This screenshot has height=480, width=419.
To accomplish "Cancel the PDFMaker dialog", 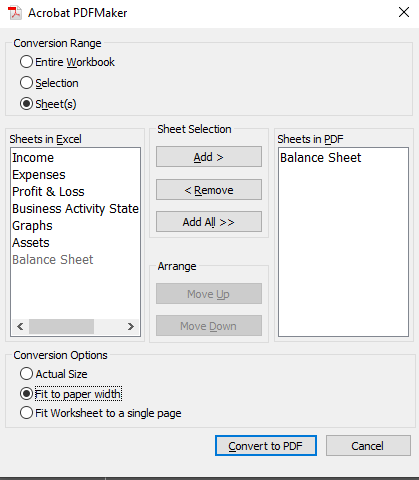I will tap(368, 446).
